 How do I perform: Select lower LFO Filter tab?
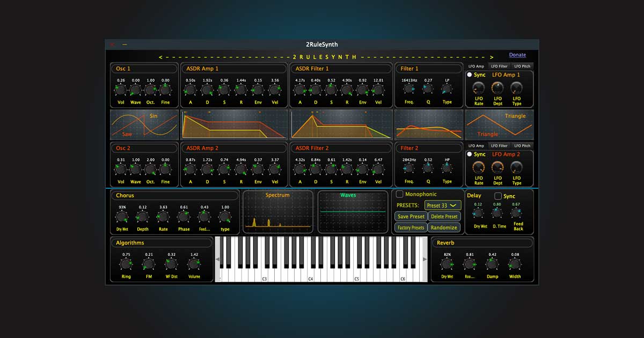point(499,146)
